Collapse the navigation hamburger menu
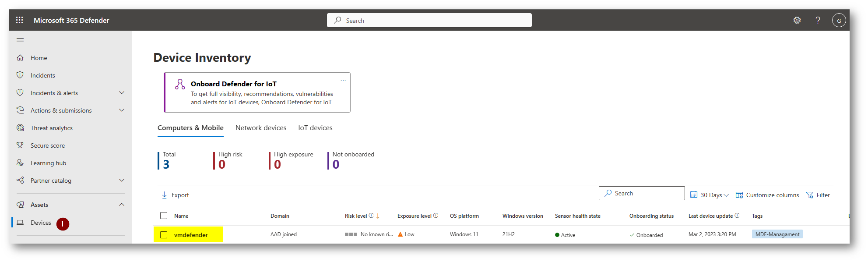The height and width of the screenshot is (262, 868). click(20, 40)
